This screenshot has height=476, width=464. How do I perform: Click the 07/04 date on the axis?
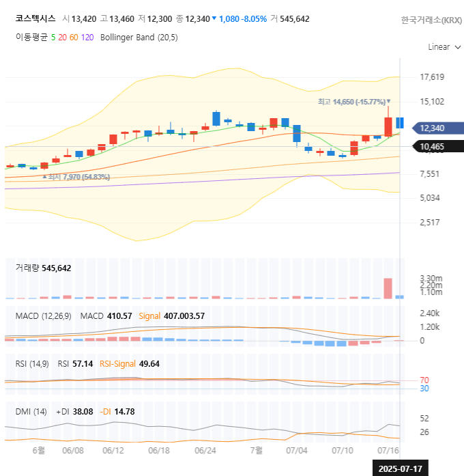coord(297,451)
